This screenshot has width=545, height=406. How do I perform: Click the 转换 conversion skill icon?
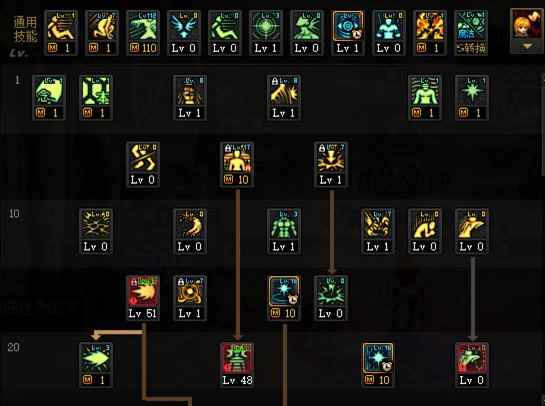coord(471,33)
